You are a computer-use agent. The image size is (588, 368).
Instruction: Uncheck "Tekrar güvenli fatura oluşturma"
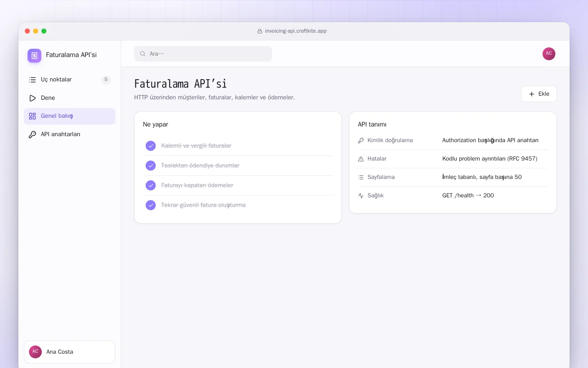151,205
